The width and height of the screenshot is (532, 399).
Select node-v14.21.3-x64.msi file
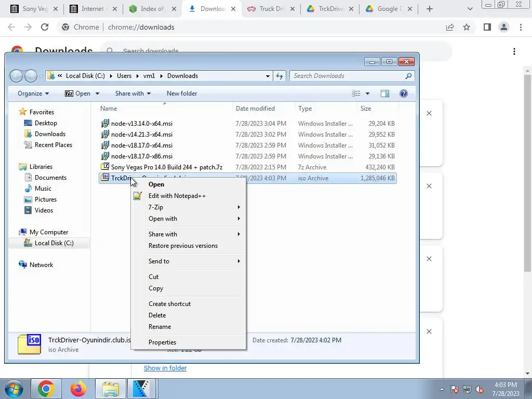click(141, 135)
